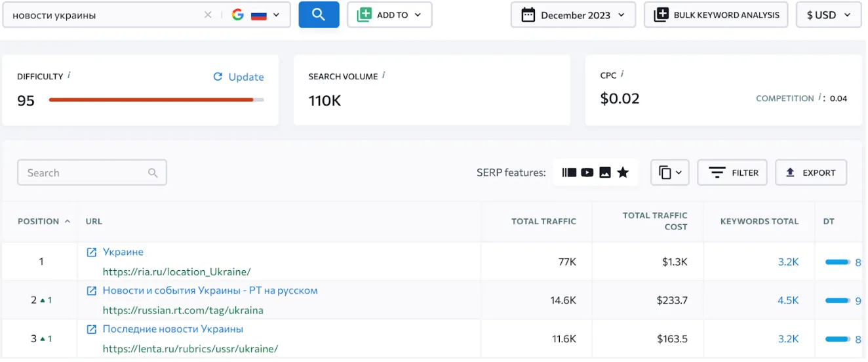
Task: Open the Google Russia search engine dropdown
Action: tap(256, 15)
